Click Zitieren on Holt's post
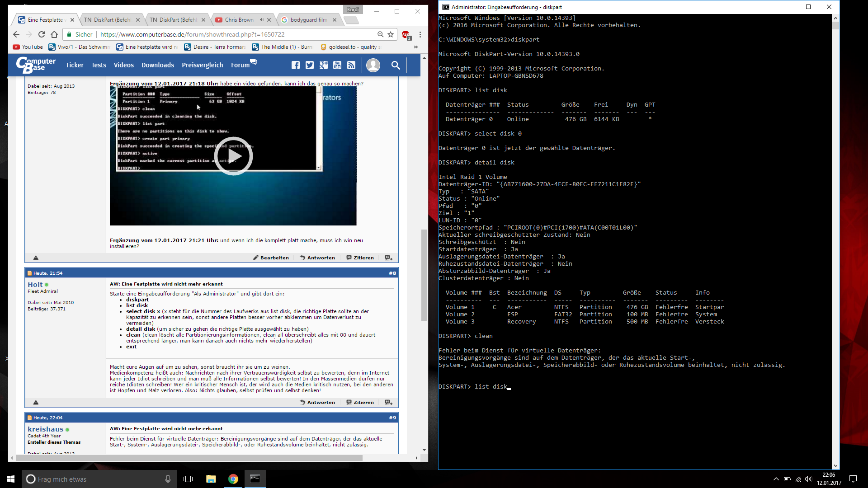 360,402
